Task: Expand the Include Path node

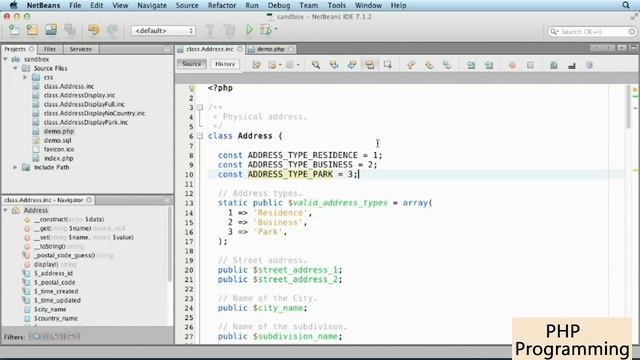Action: pos(15,167)
